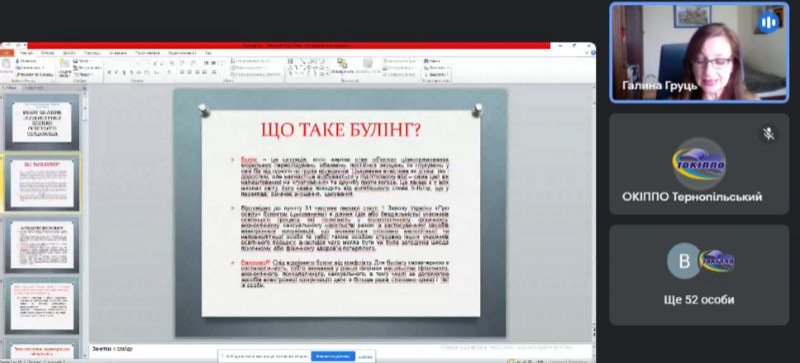Select the first slide thumbnail
Viewport: 800px width, 363px height.
point(42,122)
